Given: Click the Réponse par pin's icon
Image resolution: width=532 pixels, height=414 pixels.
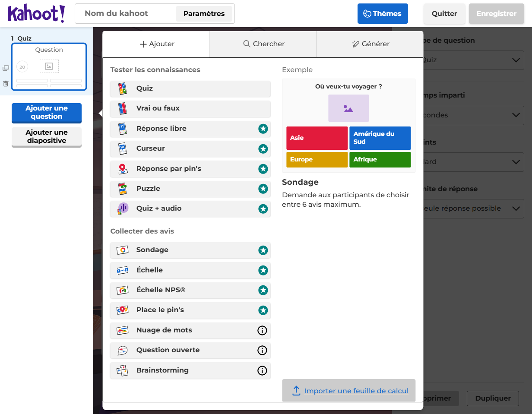Looking at the screenshot, I should click(123, 169).
